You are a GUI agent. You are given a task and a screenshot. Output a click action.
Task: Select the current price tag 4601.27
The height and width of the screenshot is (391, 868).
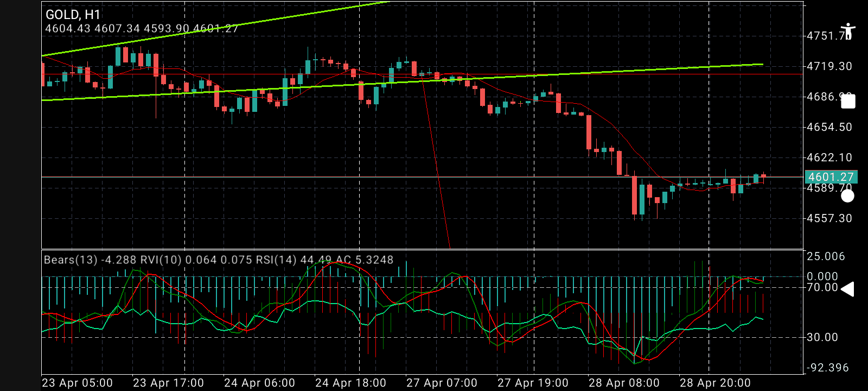[831, 176]
